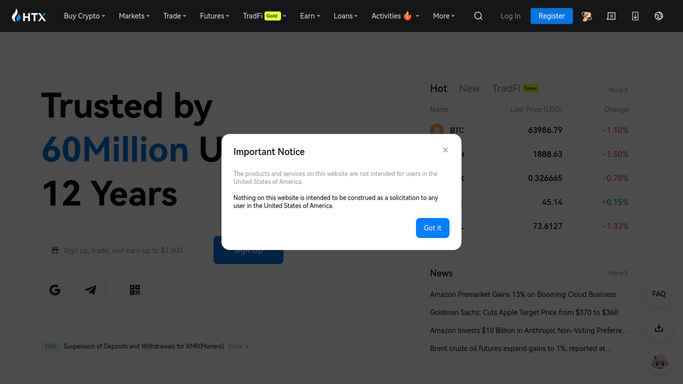The image size is (683, 384).
Task: Open Brent crude oil futures news
Action: pos(521,348)
